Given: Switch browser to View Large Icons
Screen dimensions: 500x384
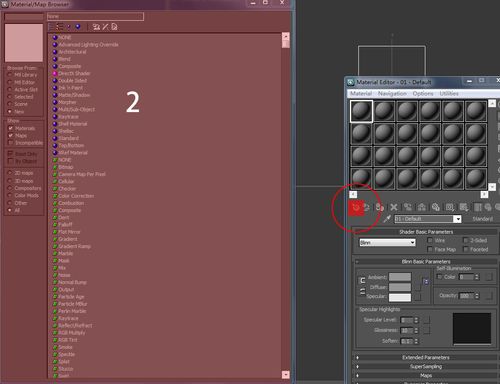Looking at the screenshot, I should coord(78,27).
